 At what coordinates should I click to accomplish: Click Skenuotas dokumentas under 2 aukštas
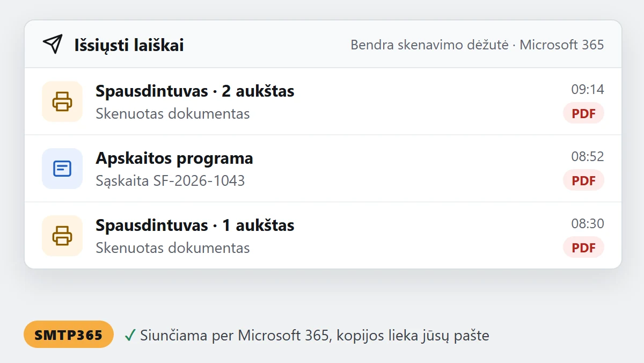(173, 113)
